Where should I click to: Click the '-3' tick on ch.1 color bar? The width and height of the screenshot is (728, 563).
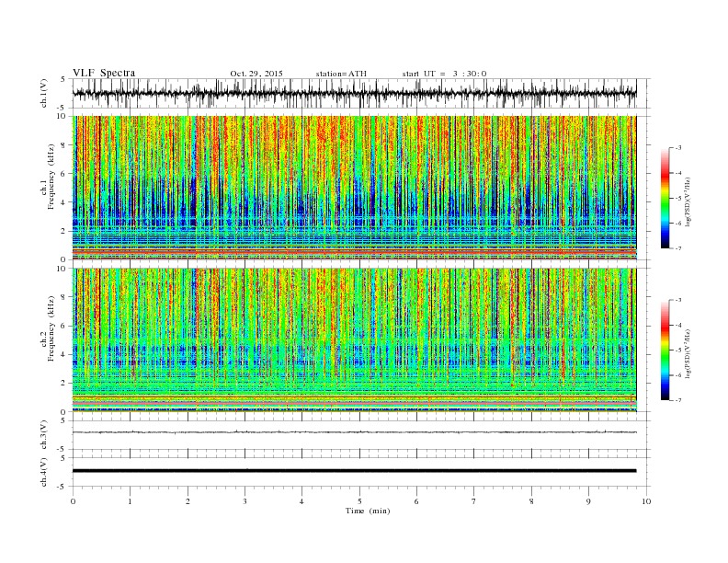coord(677,148)
